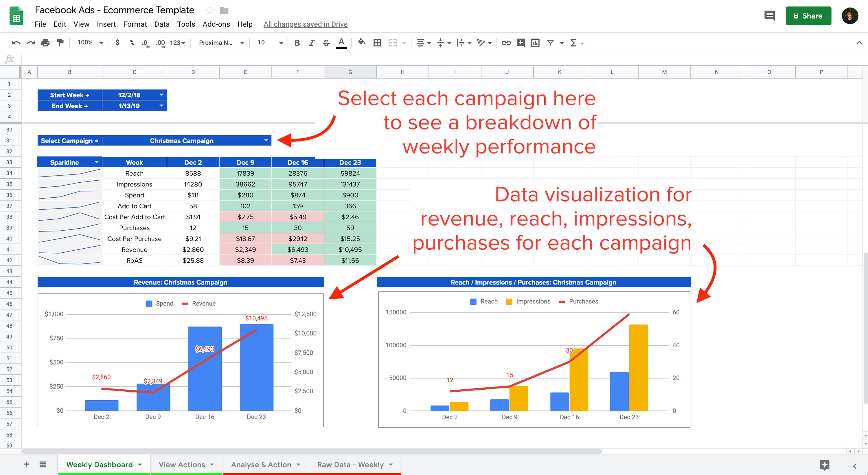The height and width of the screenshot is (475, 868).
Task: Click the Undo icon
Action: pyautogui.click(x=16, y=43)
